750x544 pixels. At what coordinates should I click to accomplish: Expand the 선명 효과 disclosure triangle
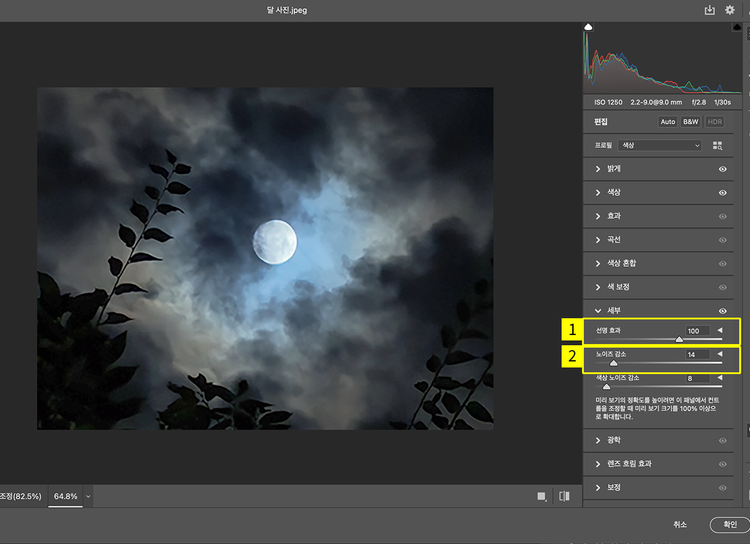point(718,330)
